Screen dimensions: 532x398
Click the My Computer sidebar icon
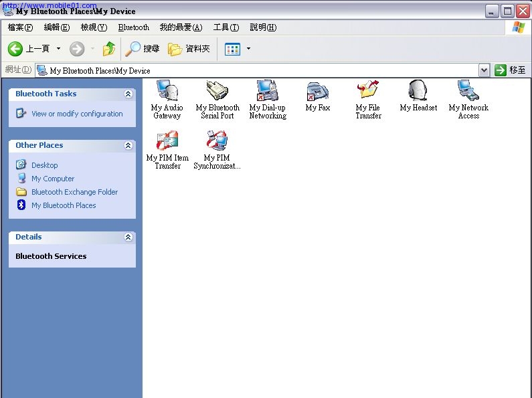click(21, 179)
